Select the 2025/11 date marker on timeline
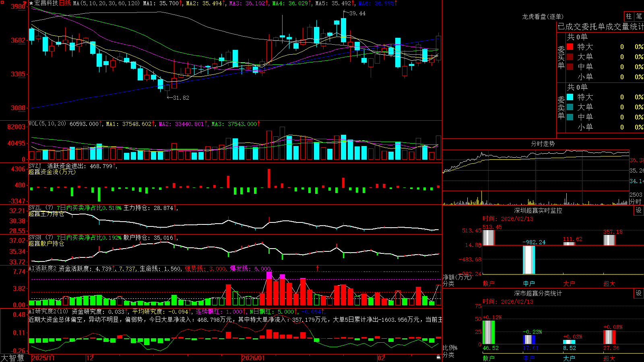Screen dimensions: 644x362 43,358
